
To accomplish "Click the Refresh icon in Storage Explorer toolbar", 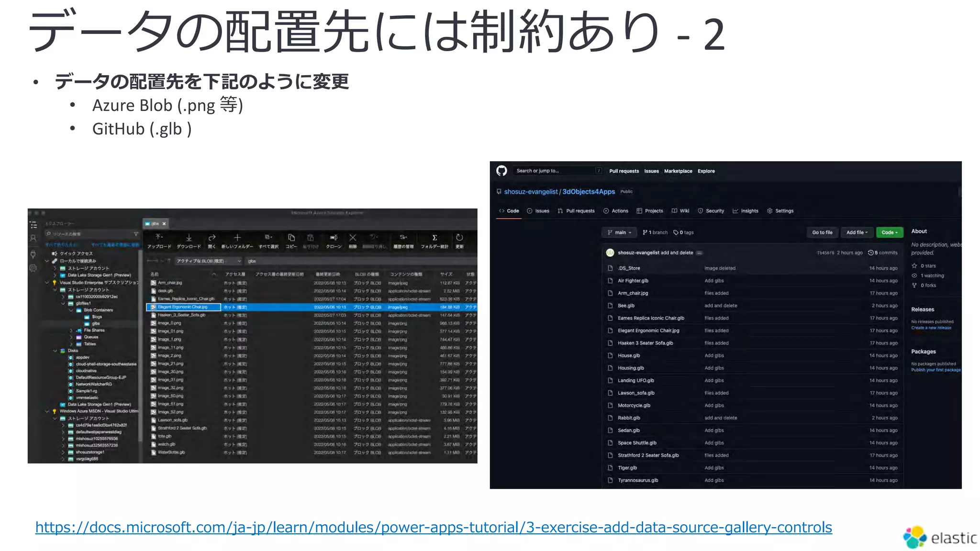I will (x=459, y=238).
